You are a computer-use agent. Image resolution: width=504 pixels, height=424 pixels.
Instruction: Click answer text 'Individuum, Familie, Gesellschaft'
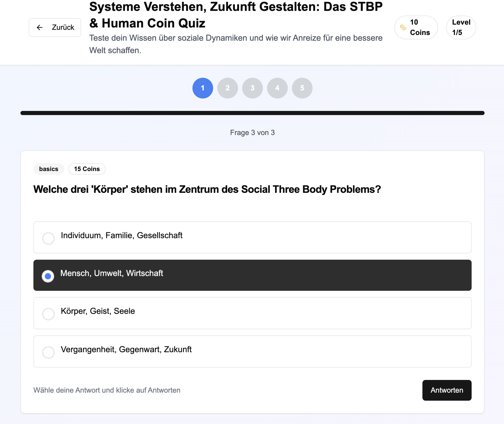coord(122,235)
